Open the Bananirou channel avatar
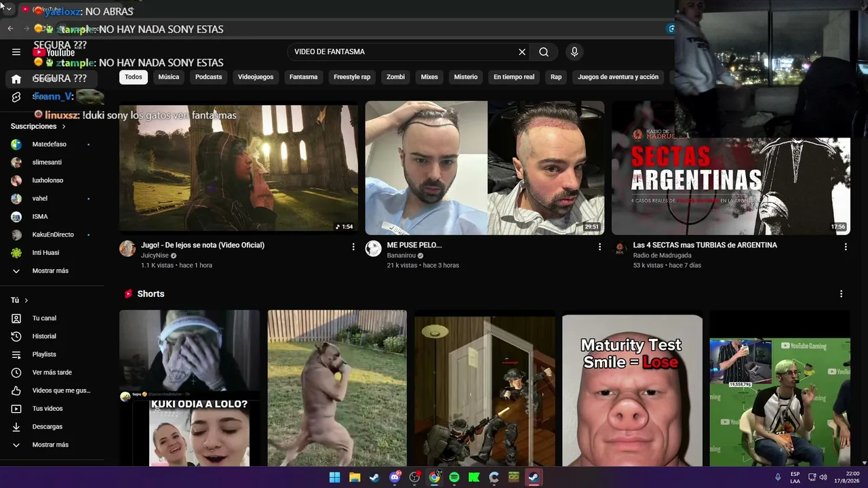This screenshot has width=868, height=488. click(374, 249)
